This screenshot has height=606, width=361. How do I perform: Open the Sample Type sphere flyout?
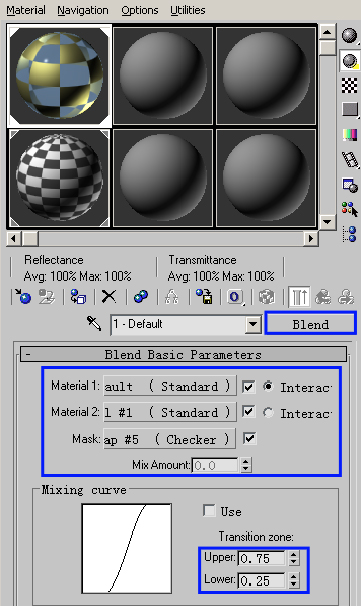[x=349, y=36]
